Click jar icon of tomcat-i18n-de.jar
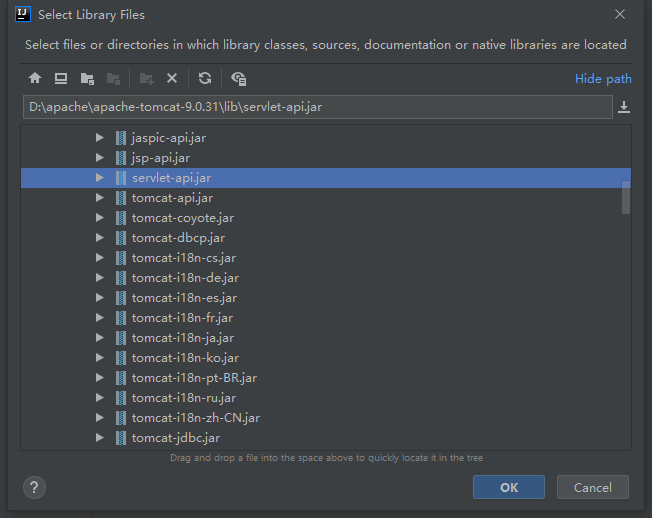Image resolution: width=652 pixels, height=518 pixels. (x=121, y=277)
